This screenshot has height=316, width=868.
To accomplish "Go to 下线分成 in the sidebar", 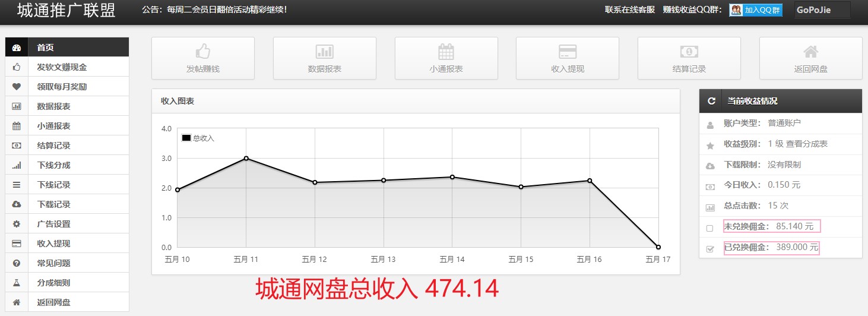I will 67,165.
